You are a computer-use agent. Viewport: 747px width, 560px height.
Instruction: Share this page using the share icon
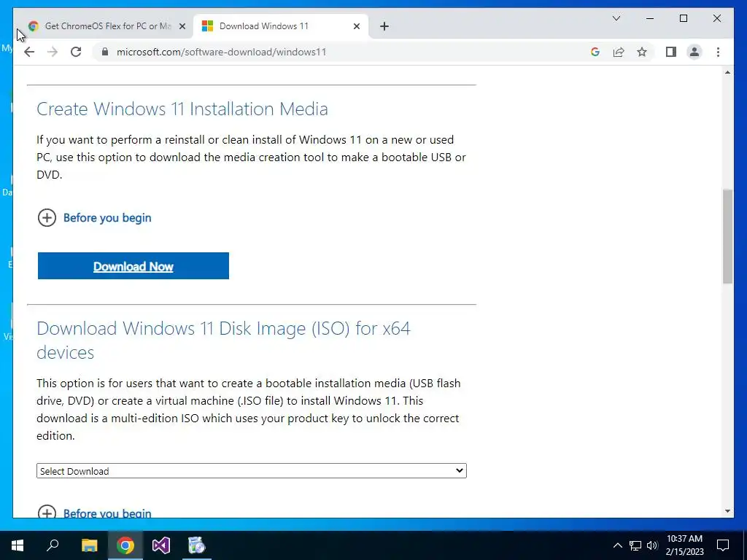click(619, 52)
